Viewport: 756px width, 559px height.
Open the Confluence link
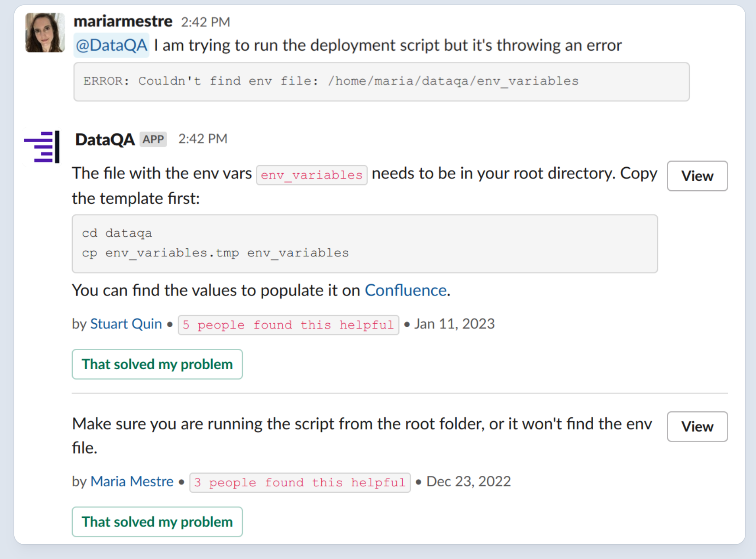pos(405,290)
